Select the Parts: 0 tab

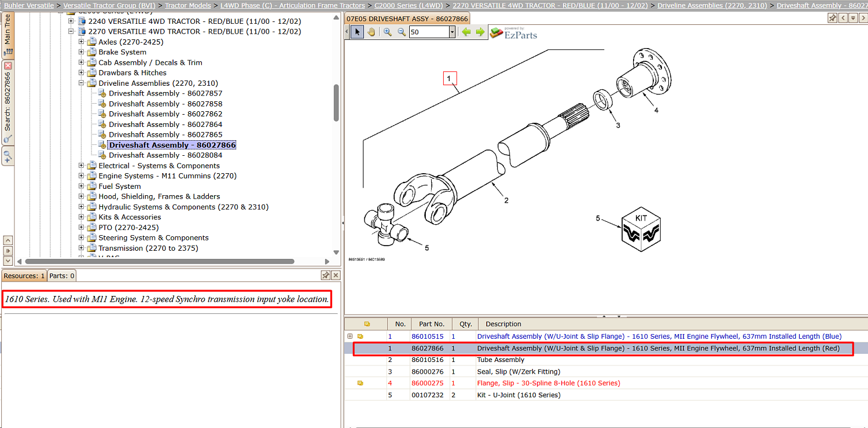(61, 276)
